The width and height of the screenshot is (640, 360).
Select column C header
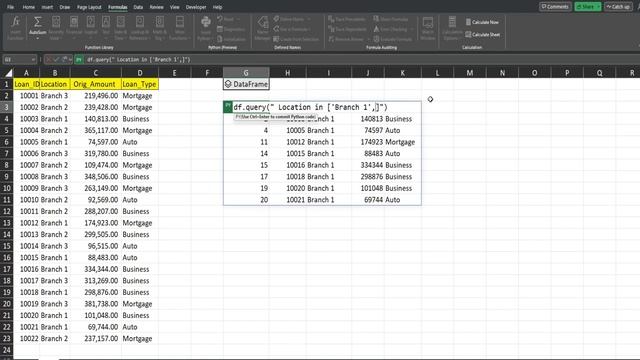[x=96, y=73]
